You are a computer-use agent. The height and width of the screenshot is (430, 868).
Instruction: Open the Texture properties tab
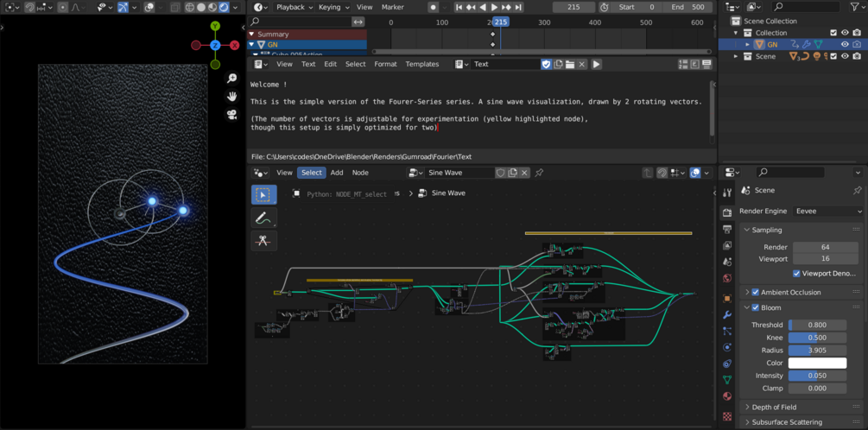727,415
